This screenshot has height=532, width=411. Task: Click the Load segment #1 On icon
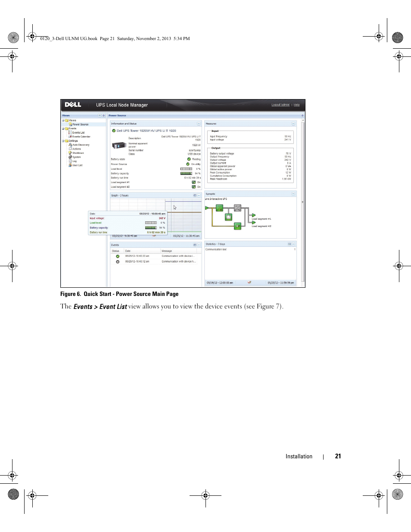[193, 182]
